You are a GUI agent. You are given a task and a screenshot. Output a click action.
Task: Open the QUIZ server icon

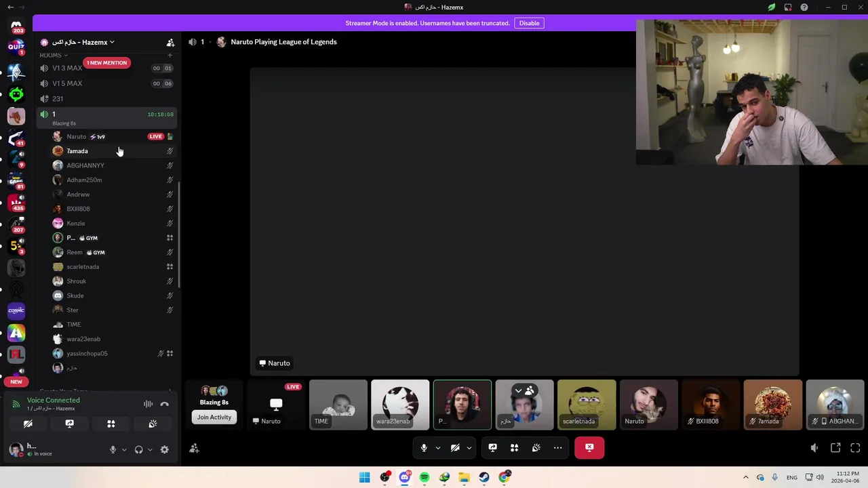pos(16,47)
